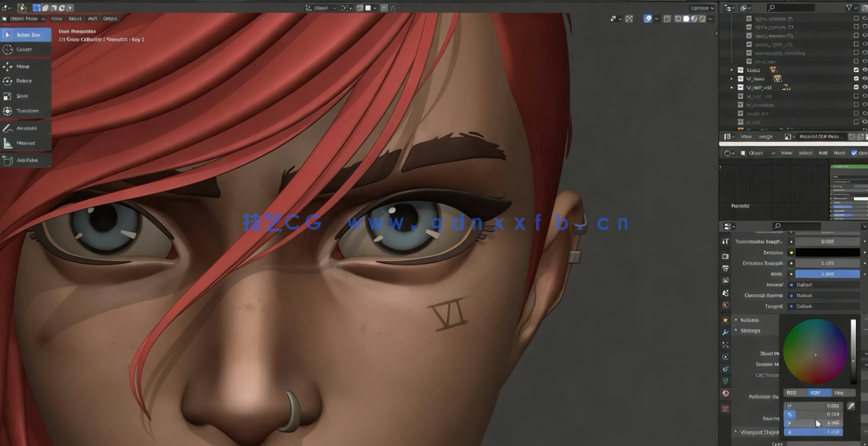Open the Material Properties tab in the Properties editor
This screenshot has width=868, height=446.
click(724, 392)
